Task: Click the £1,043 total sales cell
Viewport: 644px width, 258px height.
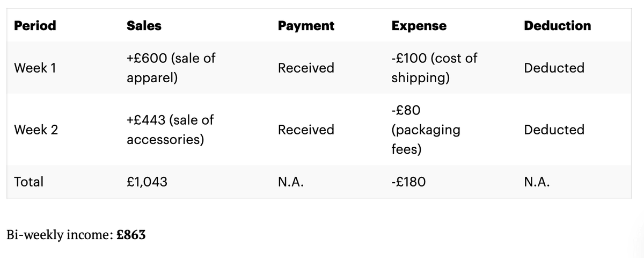Action: click(x=147, y=182)
